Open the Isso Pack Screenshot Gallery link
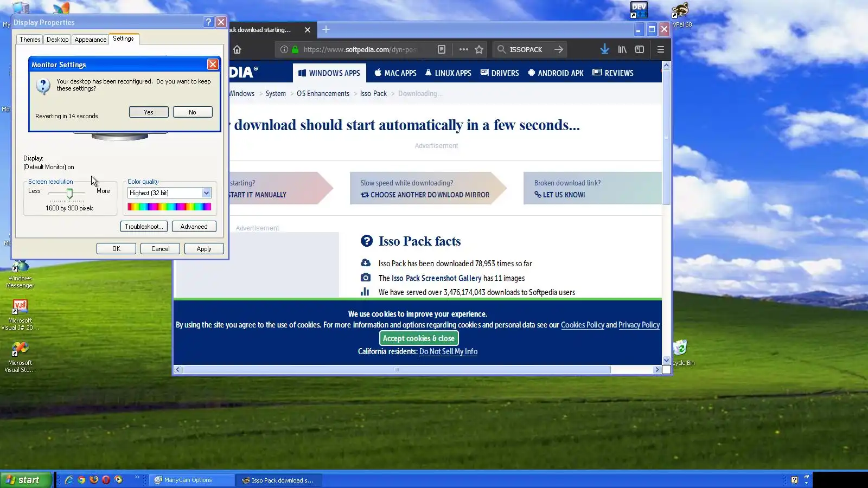The height and width of the screenshot is (488, 868). 437,278
